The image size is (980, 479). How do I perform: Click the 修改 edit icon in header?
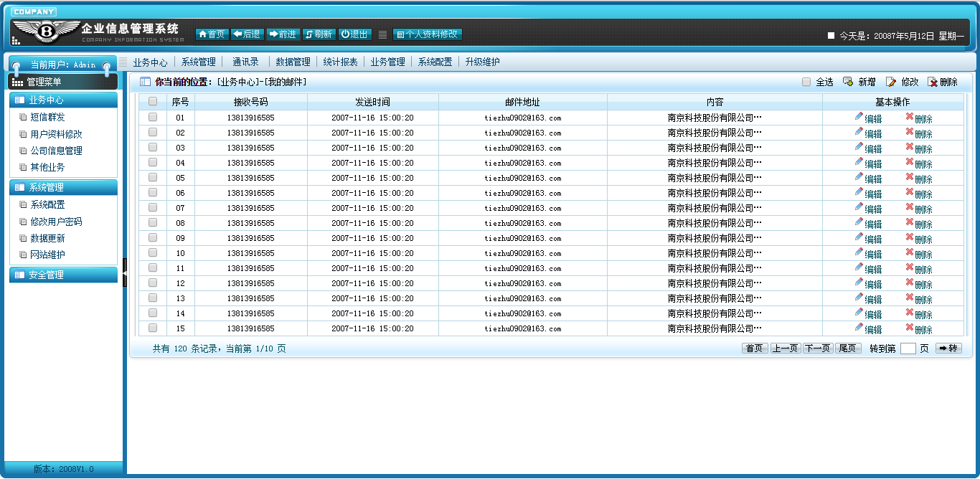891,82
